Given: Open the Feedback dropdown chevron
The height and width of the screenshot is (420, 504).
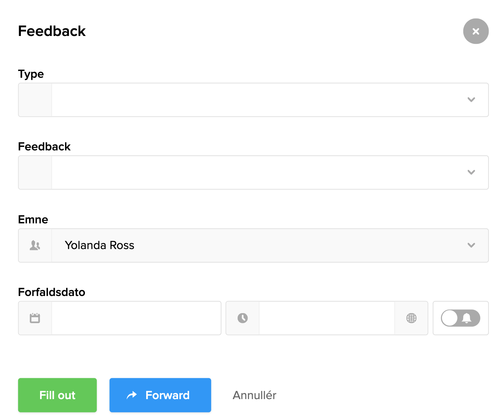Looking at the screenshot, I should (471, 172).
